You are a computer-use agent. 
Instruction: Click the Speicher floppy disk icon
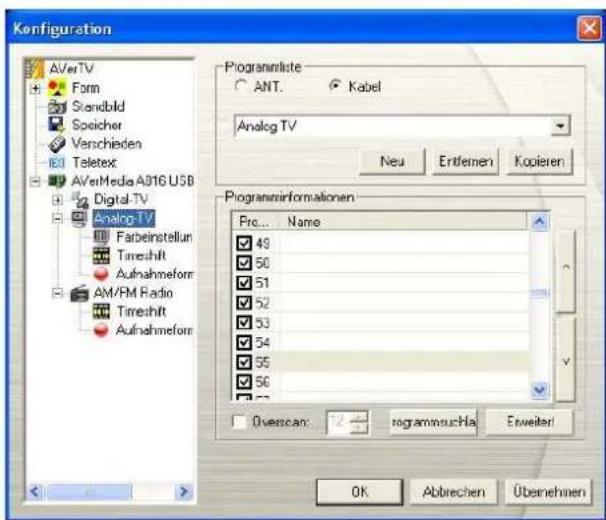point(56,125)
